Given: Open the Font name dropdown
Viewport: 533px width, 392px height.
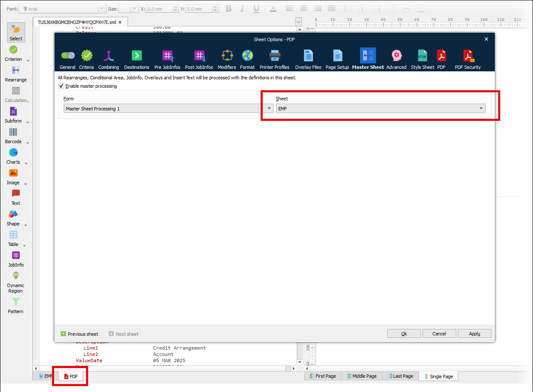Looking at the screenshot, I should pos(102,9).
